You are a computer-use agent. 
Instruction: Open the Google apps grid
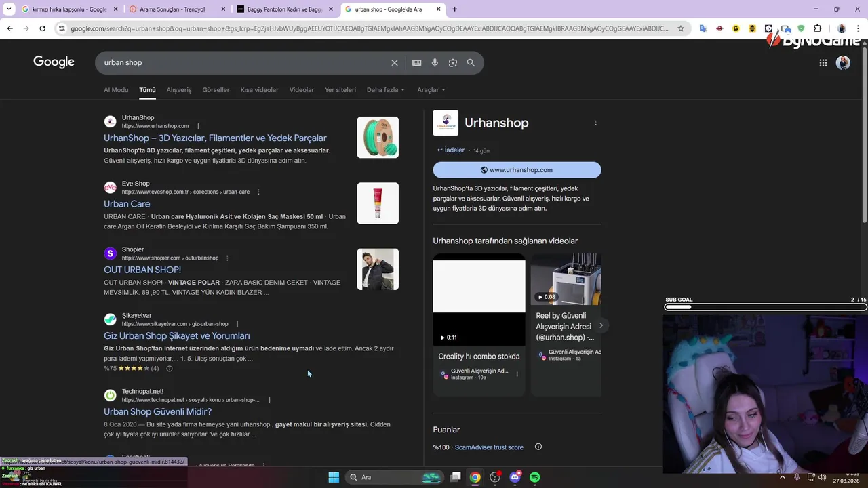(x=823, y=62)
